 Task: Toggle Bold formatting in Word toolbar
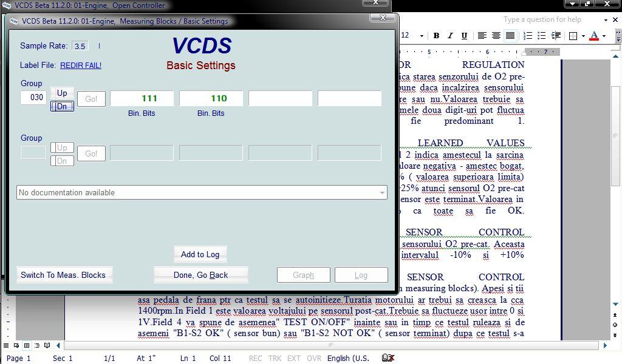436,36
